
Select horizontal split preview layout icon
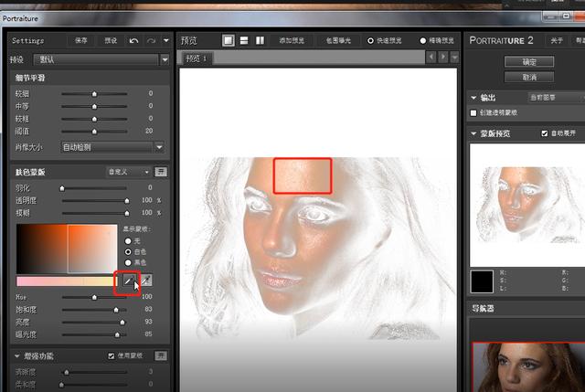point(244,40)
